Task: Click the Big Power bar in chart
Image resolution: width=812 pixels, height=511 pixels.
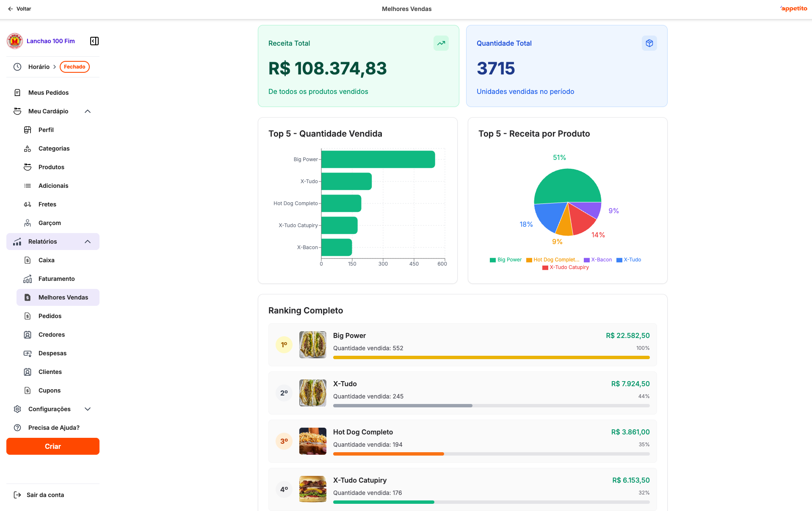Action: (x=378, y=159)
